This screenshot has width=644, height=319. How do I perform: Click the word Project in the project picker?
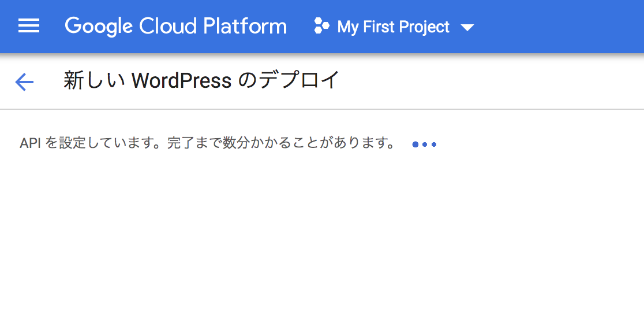(x=424, y=28)
